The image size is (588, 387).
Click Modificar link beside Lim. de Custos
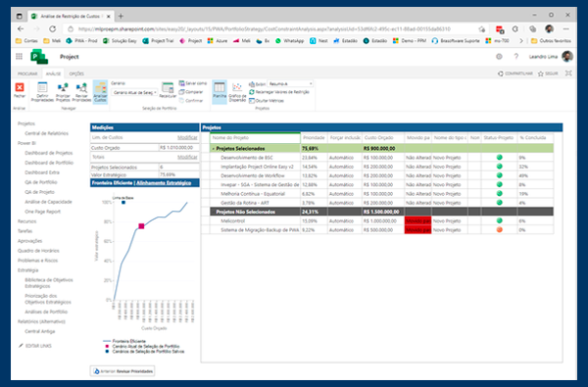point(187,137)
